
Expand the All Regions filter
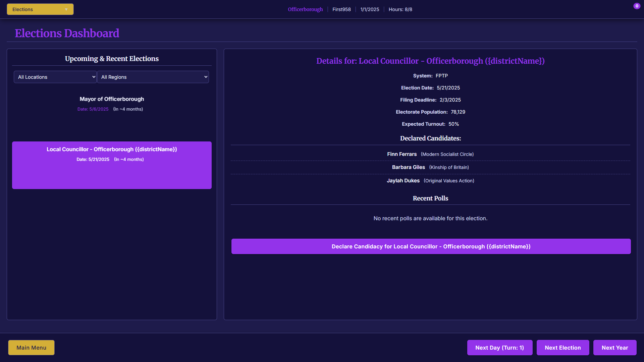pos(153,77)
